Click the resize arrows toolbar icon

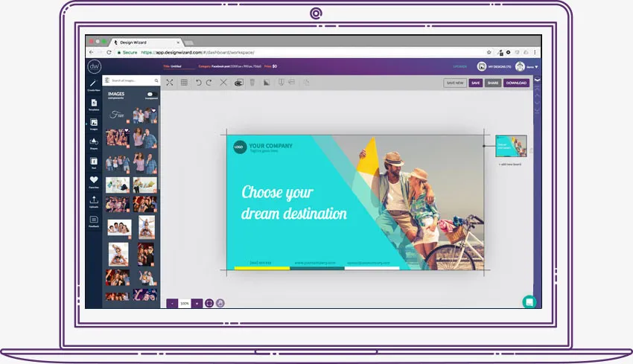point(170,83)
